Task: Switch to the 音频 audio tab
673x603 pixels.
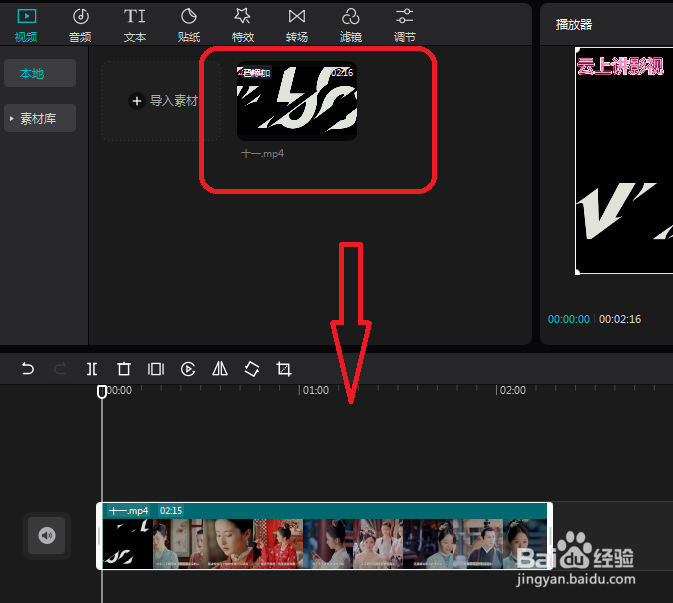Action: point(80,25)
